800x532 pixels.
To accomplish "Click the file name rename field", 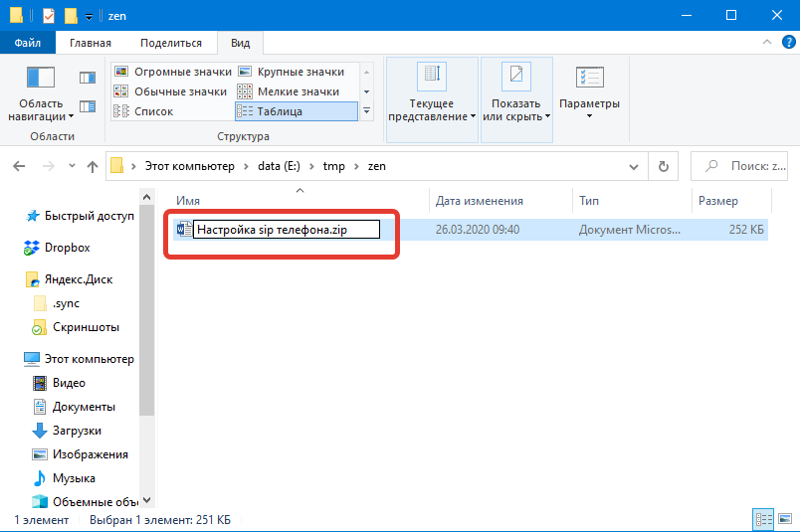I will 287,230.
